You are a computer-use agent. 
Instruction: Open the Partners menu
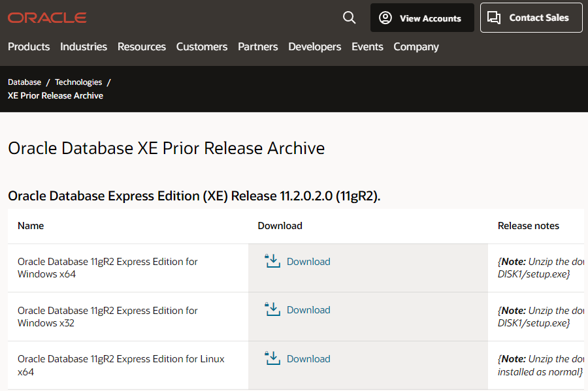tap(258, 47)
